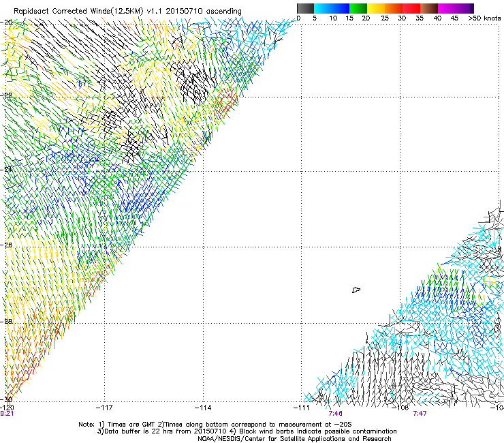Click the magenta 40-45 knots legend color

click(x=447, y=8)
